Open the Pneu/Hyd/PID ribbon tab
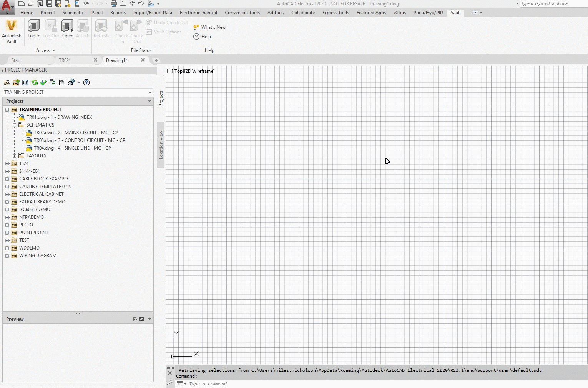The height and width of the screenshot is (388, 588). pyautogui.click(x=428, y=13)
